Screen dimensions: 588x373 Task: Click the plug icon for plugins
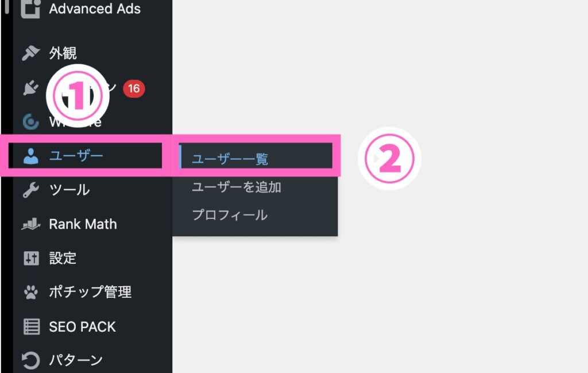coord(30,88)
